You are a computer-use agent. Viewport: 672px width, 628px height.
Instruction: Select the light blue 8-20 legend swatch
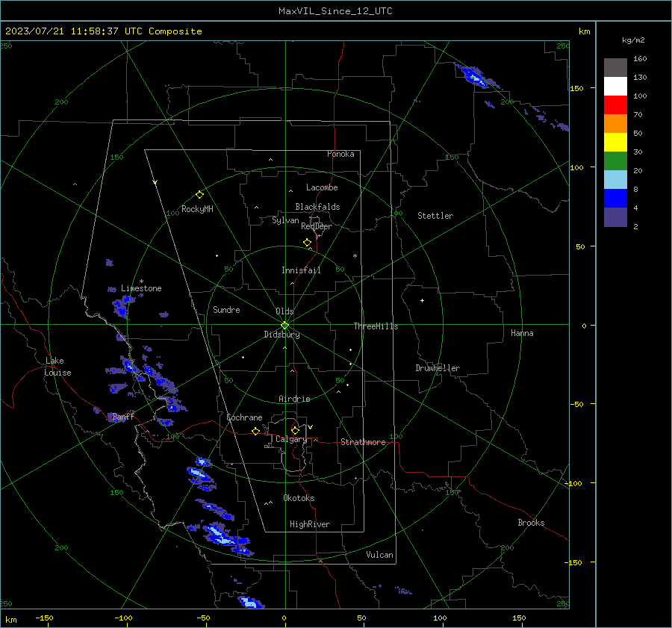point(615,180)
